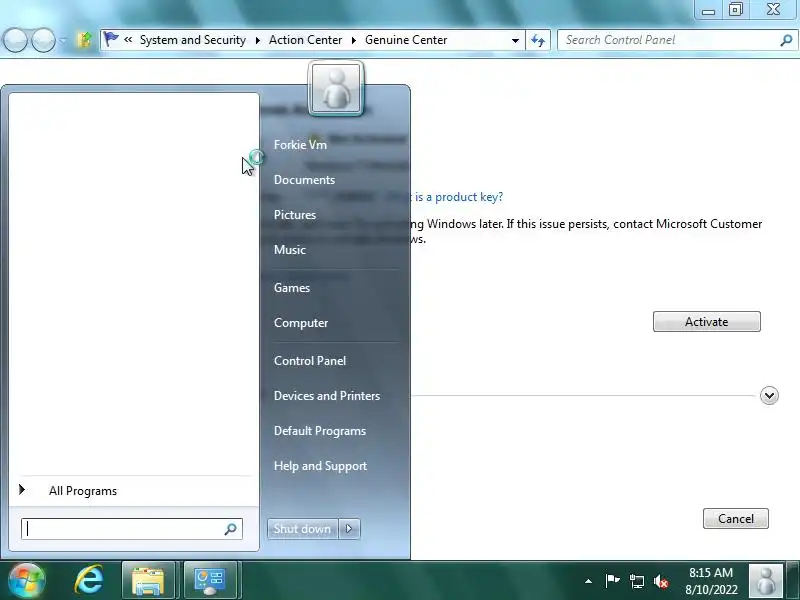Minimize the Control Panel window
This screenshot has width=800, height=600.
[708, 9]
